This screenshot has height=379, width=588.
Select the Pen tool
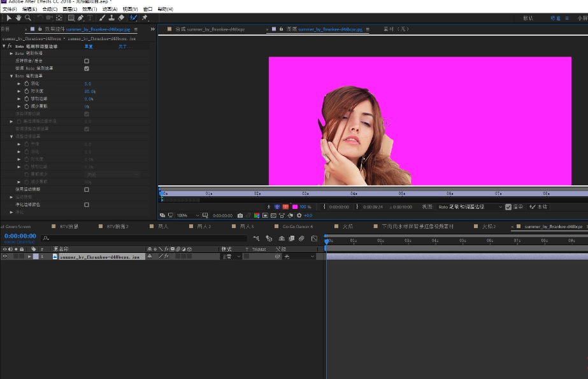(x=81, y=18)
